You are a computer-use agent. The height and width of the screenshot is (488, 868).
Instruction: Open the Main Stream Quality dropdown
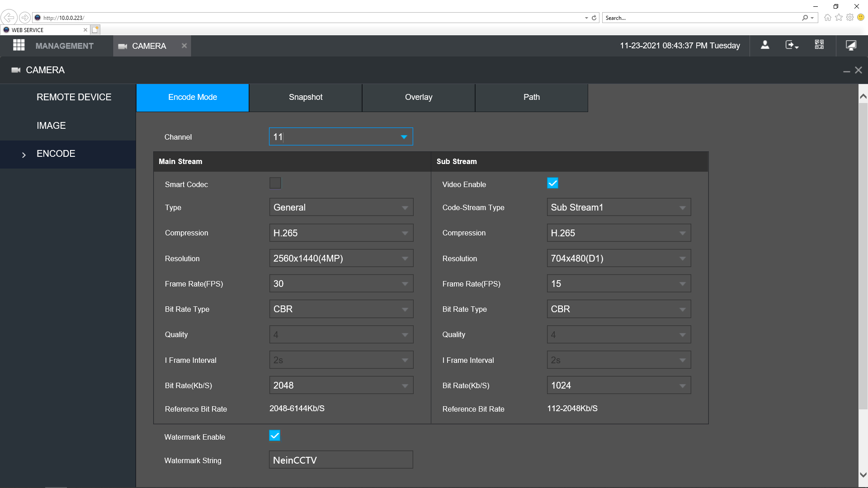point(341,335)
